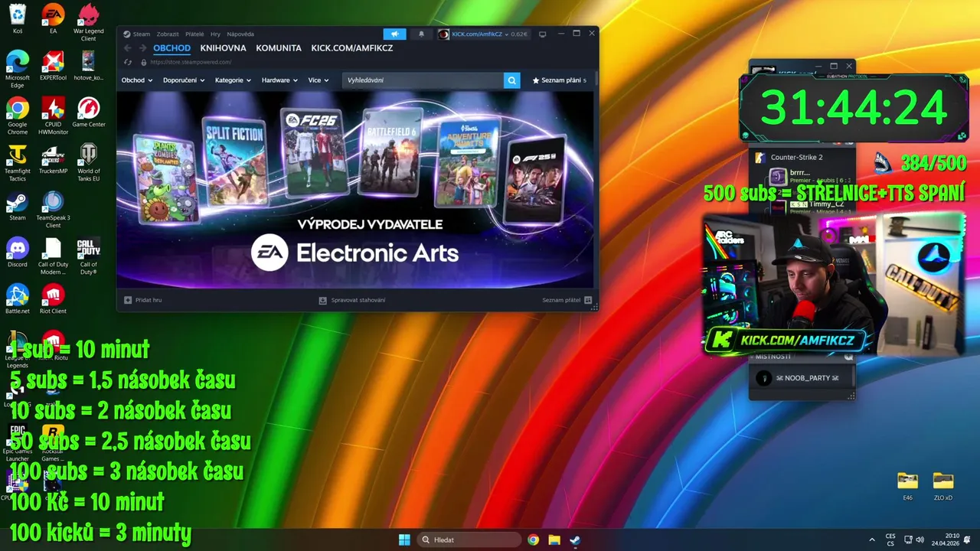
Task: Open the EXPERTool desktop icon
Action: pos(53,67)
